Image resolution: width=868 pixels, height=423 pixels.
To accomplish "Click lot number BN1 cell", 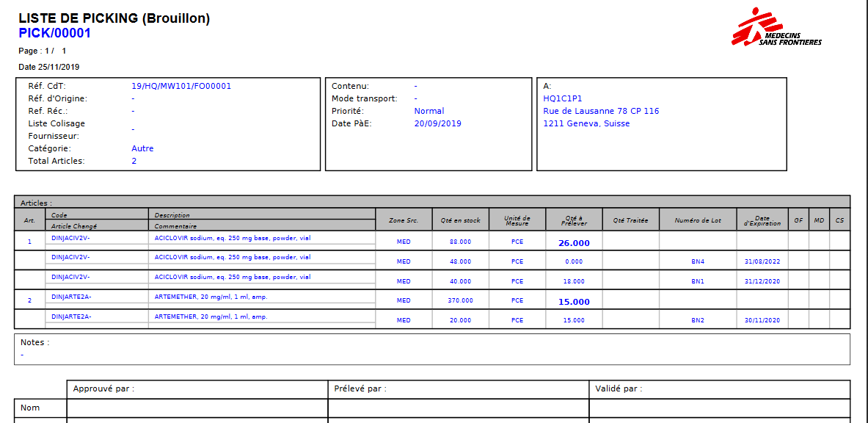I will [697, 281].
